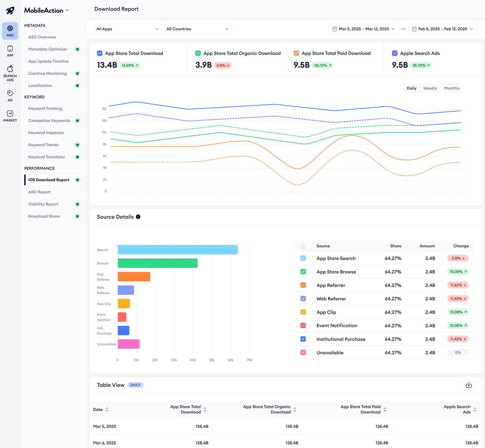Switch chart to Daily view

411,88
